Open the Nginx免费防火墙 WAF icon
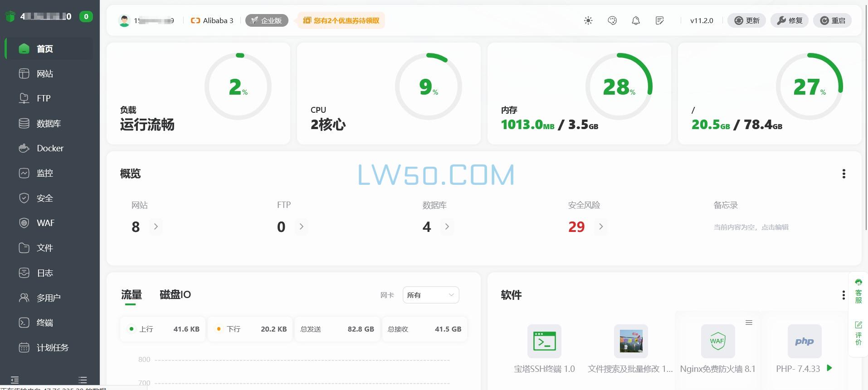This screenshot has height=390, width=868. pyautogui.click(x=717, y=341)
